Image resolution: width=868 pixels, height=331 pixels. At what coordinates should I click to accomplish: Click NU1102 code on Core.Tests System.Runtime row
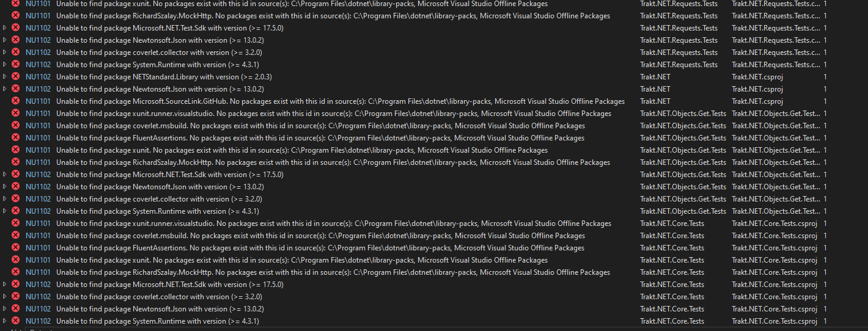pyautogui.click(x=39, y=321)
